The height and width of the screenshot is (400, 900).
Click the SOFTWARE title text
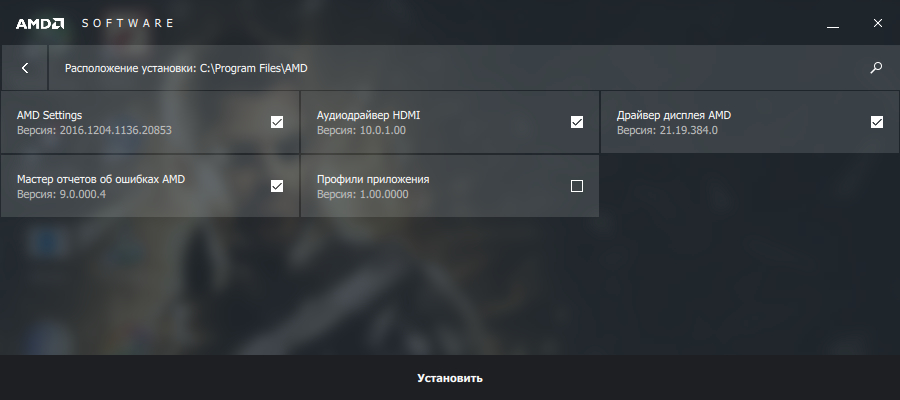tap(127, 22)
